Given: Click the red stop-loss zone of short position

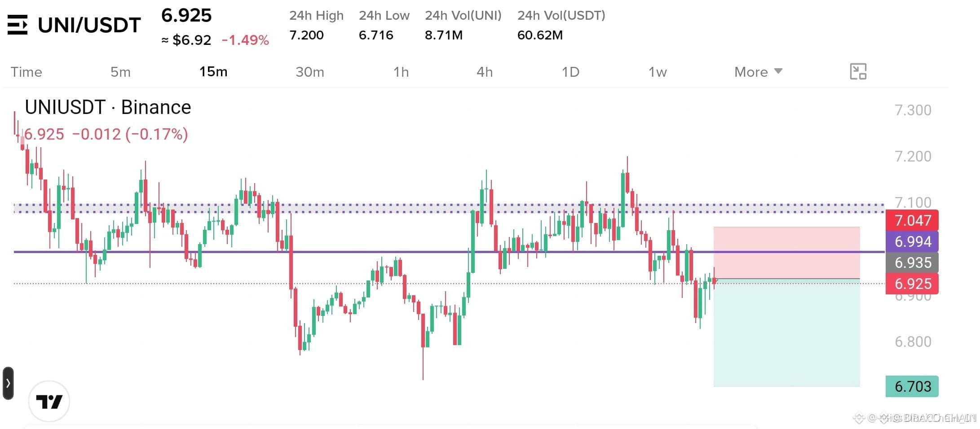Looking at the screenshot, I should coord(786,253).
